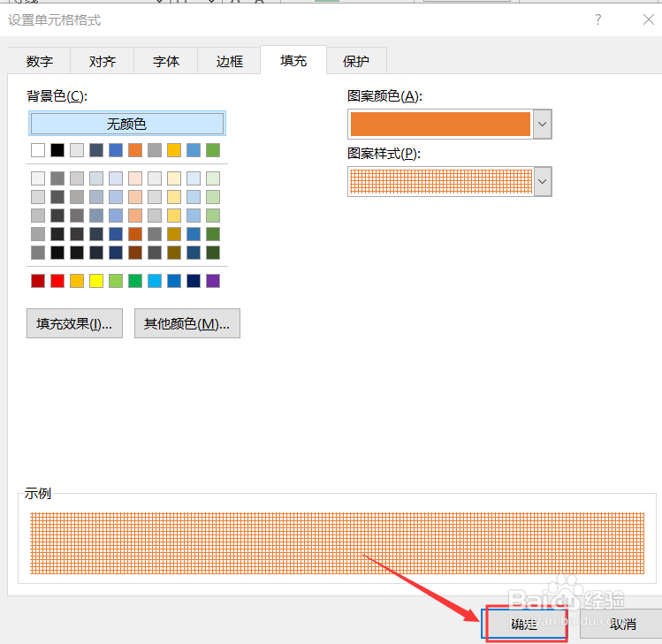Select the 填充 tab
Screen dimensions: 662x644
pos(293,60)
